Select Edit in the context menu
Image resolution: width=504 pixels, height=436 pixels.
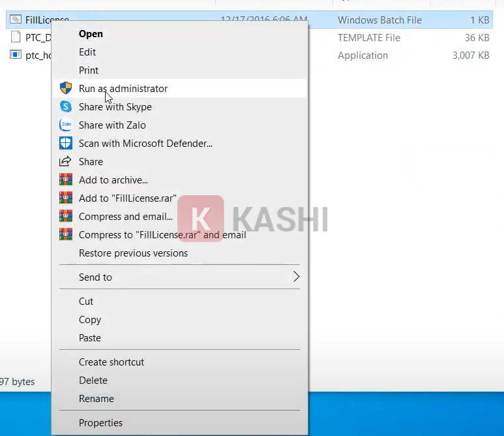pos(87,52)
